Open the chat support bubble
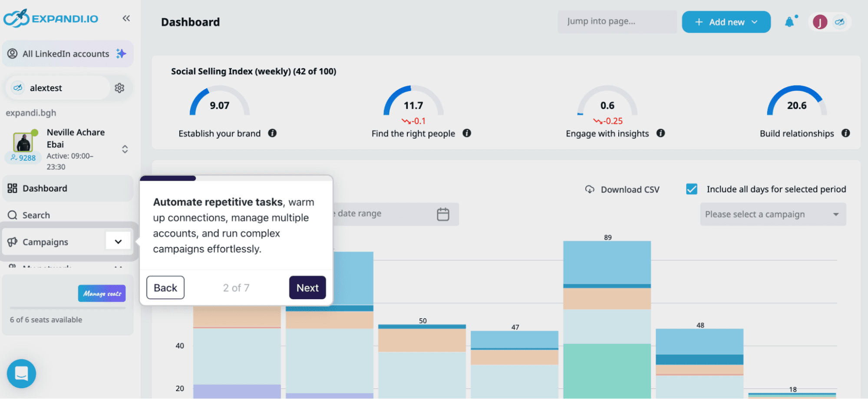Image resolution: width=868 pixels, height=399 pixels. tap(21, 373)
